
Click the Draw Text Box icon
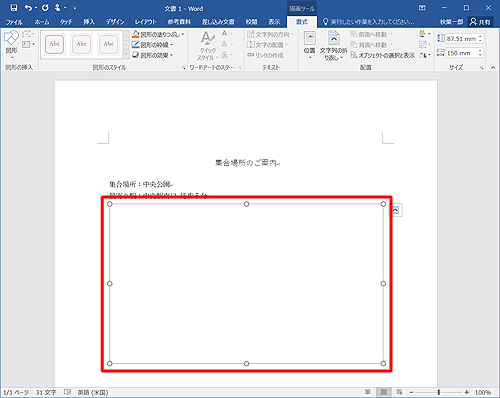(x=26, y=44)
